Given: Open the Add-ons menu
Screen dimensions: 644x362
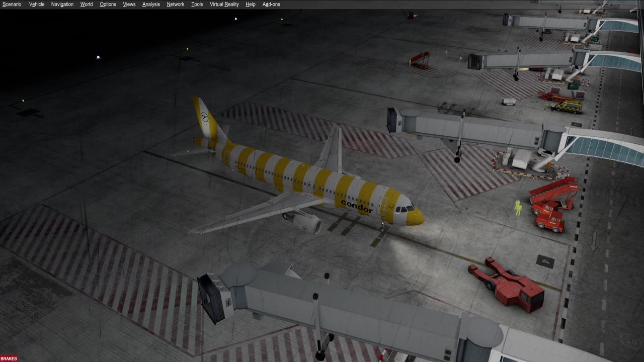Looking at the screenshot, I should pyautogui.click(x=271, y=4).
